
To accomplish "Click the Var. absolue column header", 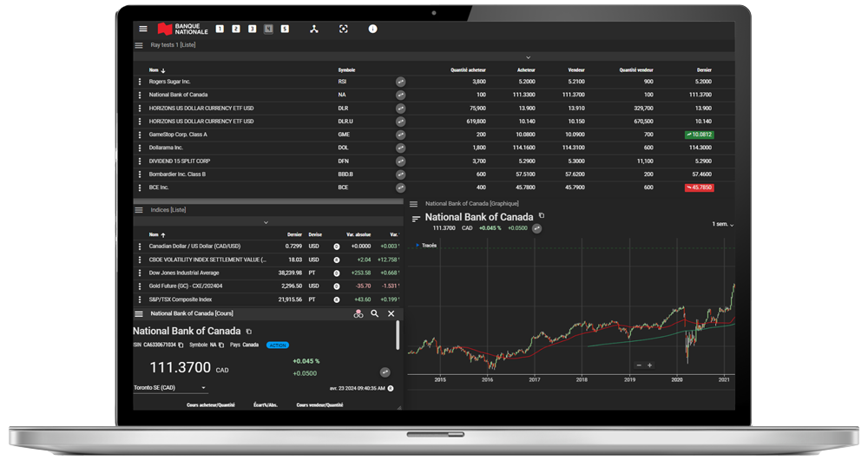I will click(358, 234).
